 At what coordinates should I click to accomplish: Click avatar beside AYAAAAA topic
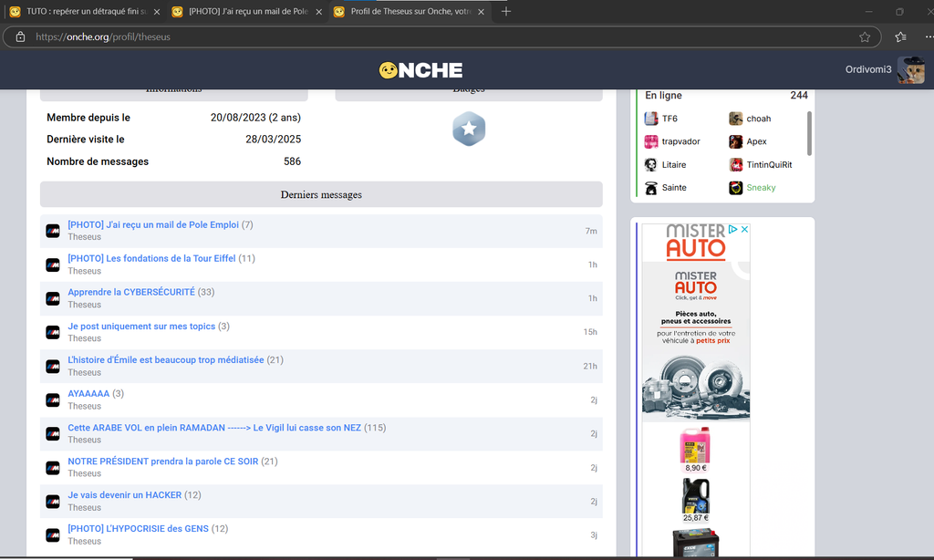tap(53, 399)
